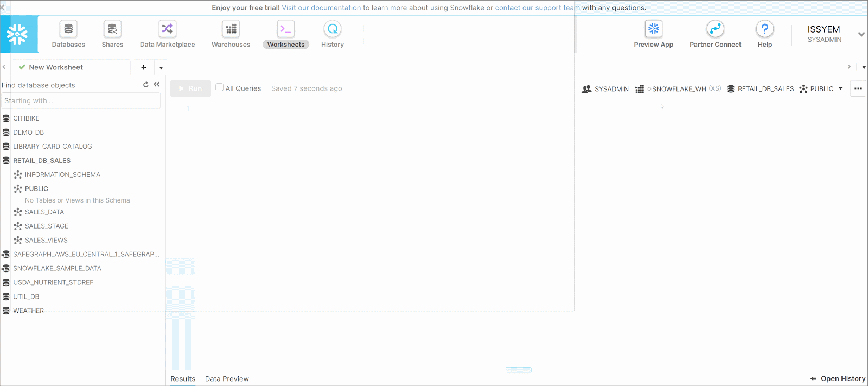The height and width of the screenshot is (386, 868).
Task: Click the INFORMATION_SCHEMA schema icon
Action: coord(18,175)
